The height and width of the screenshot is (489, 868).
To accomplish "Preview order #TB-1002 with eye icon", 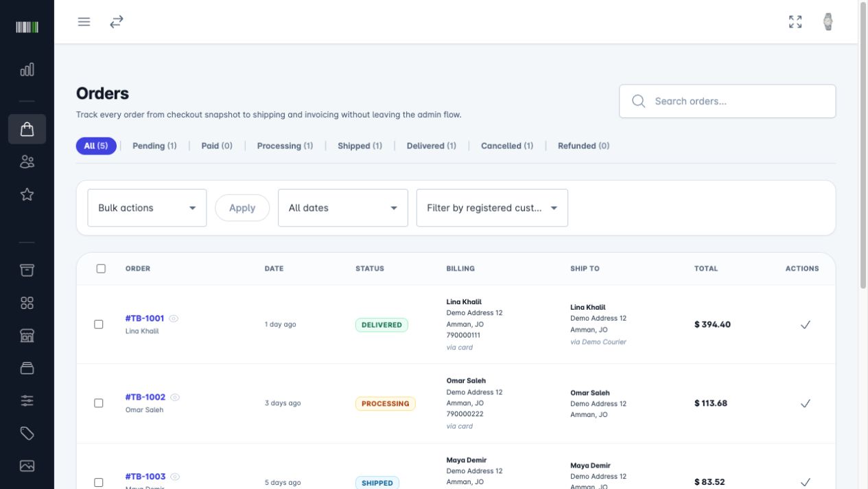I will (x=175, y=398).
